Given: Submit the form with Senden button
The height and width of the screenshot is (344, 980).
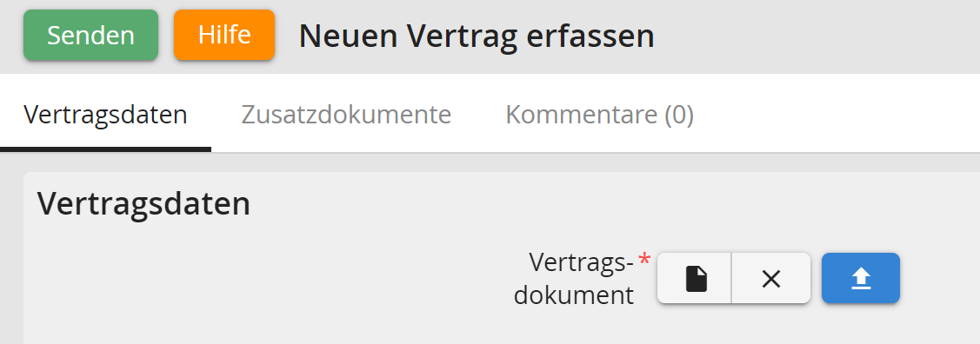Looking at the screenshot, I should [x=90, y=35].
